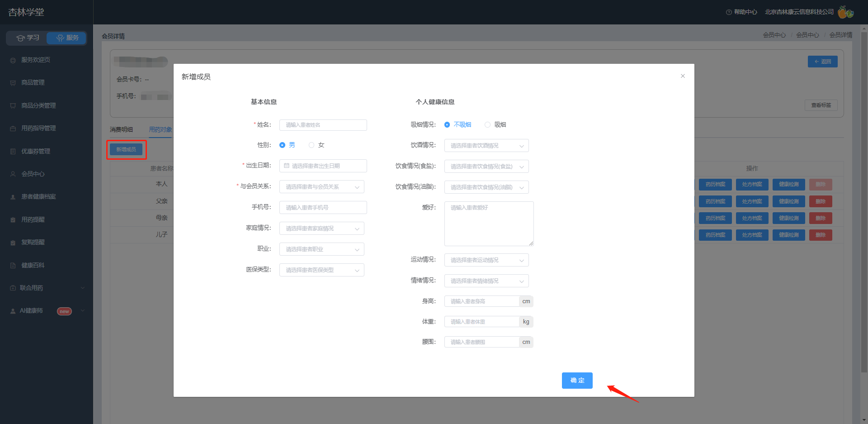Click the 返回 back button
Viewport: 868px width, 424px height.
pyautogui.click(x=823, y=62)
